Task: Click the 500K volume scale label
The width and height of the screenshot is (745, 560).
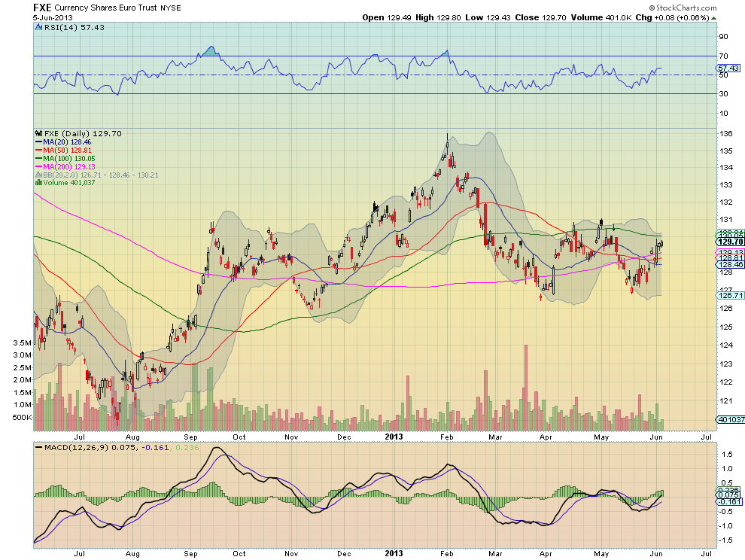Action: point(23,418)
